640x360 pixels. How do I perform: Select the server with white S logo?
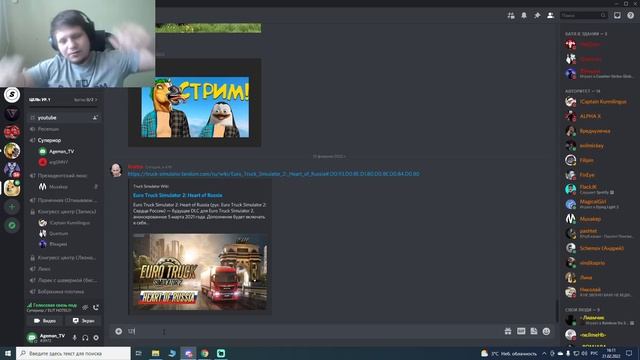(12, 95)
